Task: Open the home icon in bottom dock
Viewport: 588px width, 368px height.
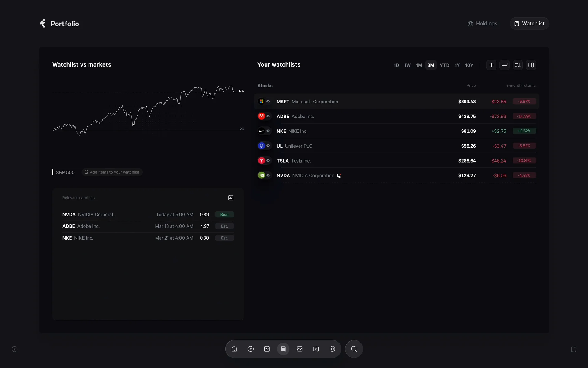Action: click(234, 349)
